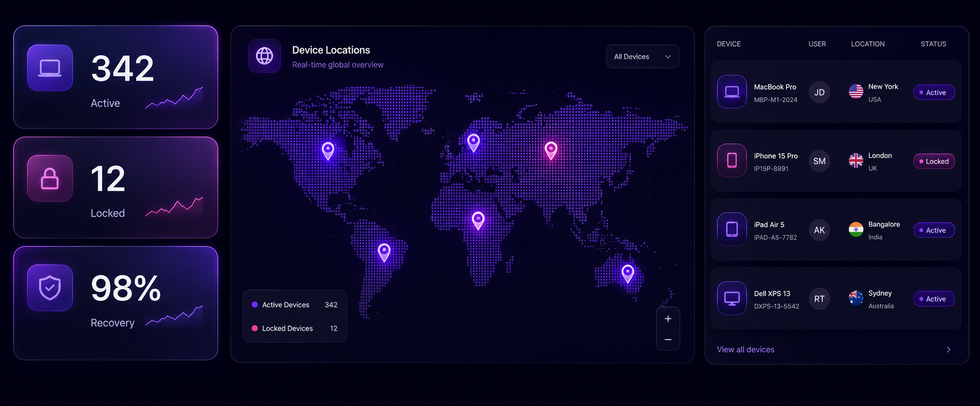Click the SM user avatar
The height and width of the screenshot is (406, 980).
819,161
